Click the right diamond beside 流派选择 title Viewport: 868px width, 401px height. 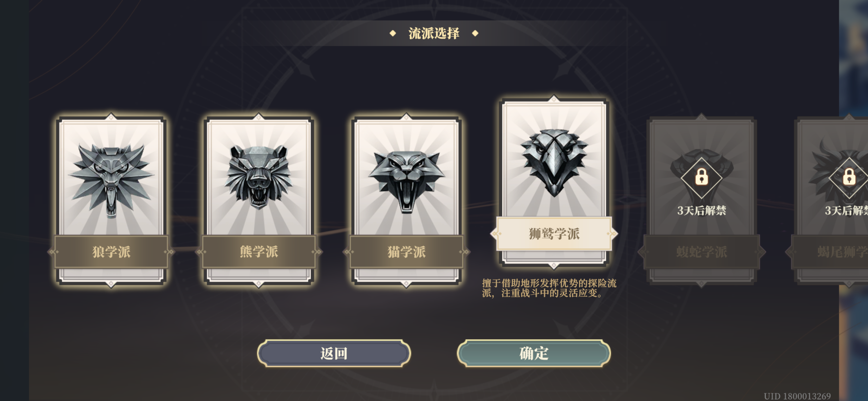(475, 33)
